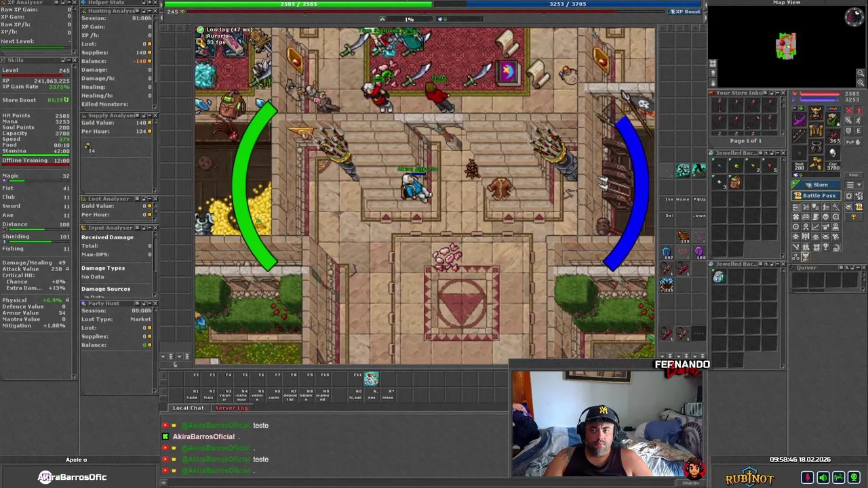Select the legs equipment slot
The height and width of the screenshot is (488, 868).
(816, 146)
